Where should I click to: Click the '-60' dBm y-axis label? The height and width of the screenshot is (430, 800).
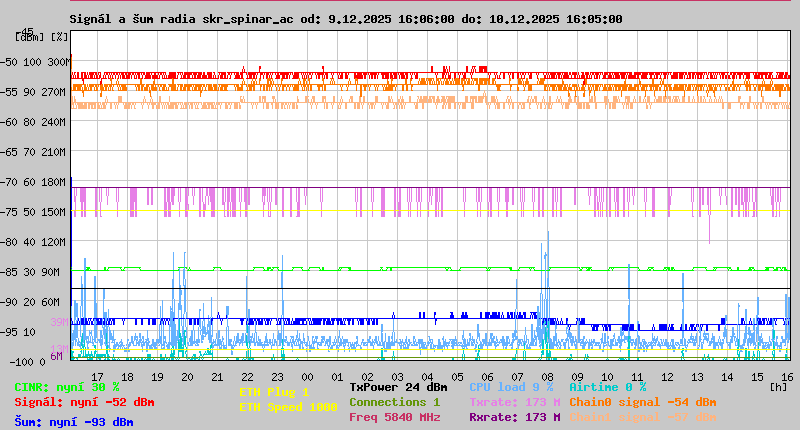(x=10, y=122)
